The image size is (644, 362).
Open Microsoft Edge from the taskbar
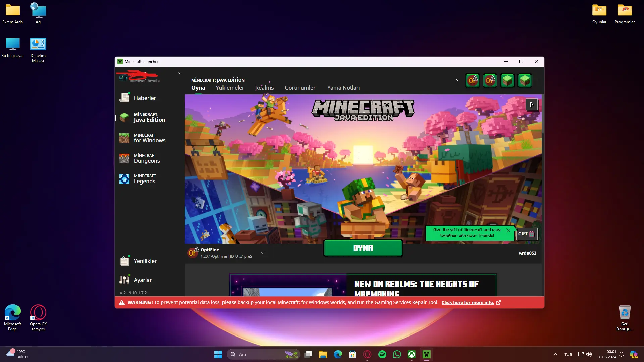(338, 354)
